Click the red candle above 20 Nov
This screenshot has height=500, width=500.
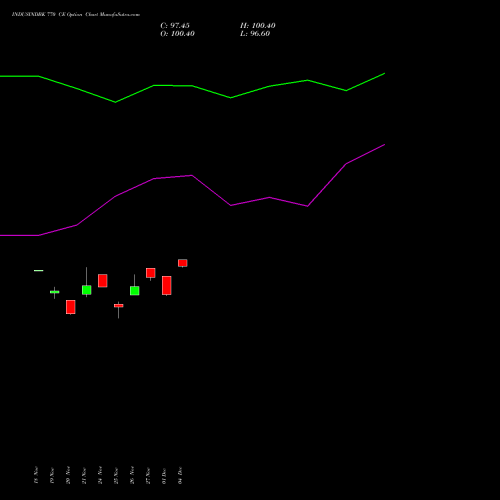tap(71, 307)
